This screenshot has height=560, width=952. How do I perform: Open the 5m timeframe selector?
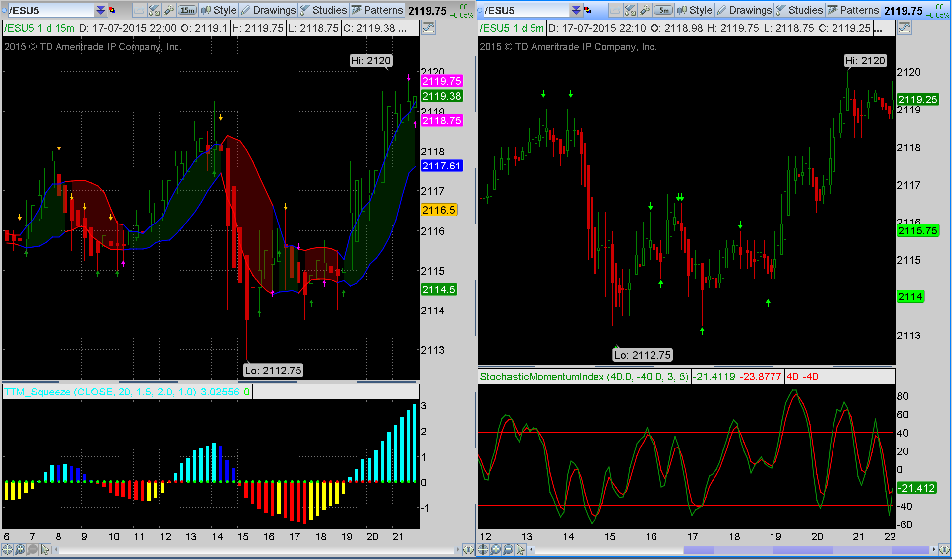coord(664,10)
